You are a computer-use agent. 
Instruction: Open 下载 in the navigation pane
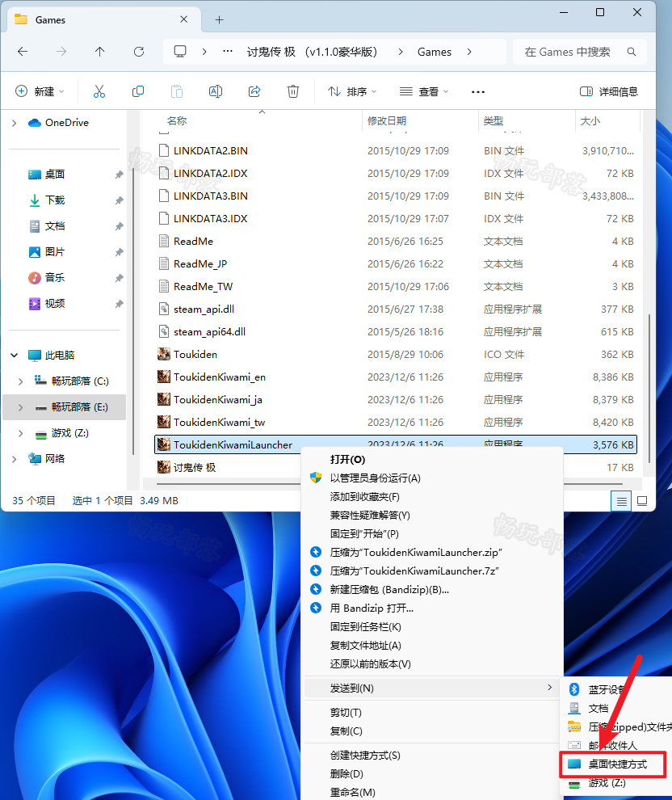click(55, 200)
